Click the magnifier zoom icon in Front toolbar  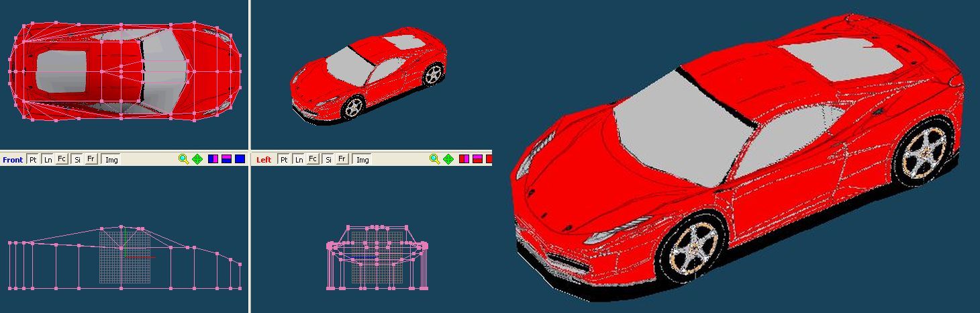[183, 159]
